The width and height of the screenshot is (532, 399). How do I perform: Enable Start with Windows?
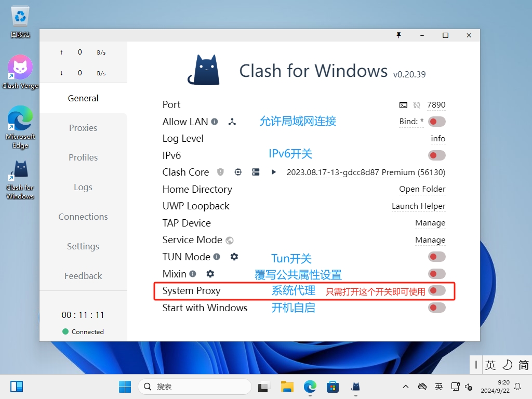point(436,308)
